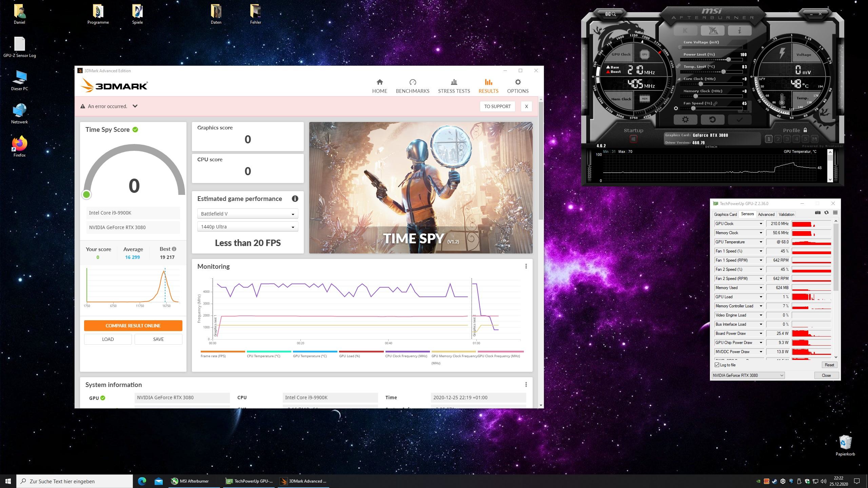
Task: Open the GPU-Z hamburger menu
Action: point(835,213)
